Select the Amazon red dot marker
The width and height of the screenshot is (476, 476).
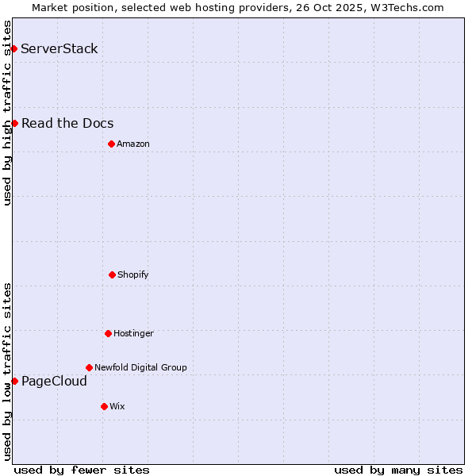[x=111, y=144]
